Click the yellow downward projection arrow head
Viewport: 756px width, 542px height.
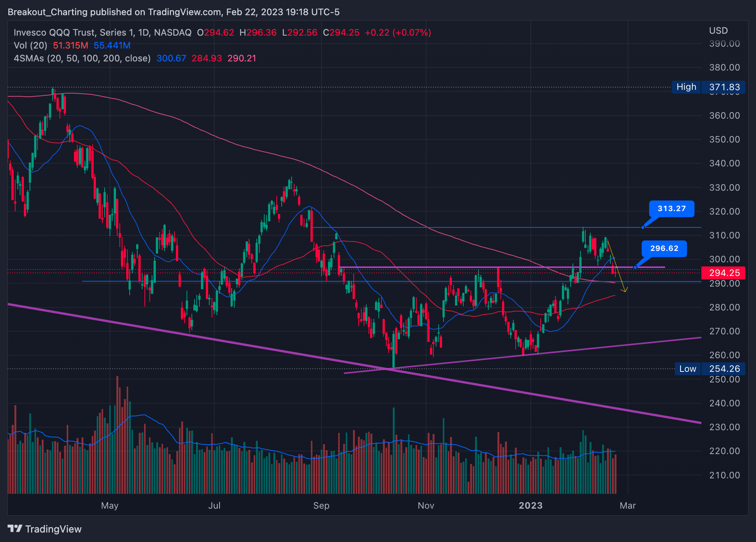click(x=624, y=290)
